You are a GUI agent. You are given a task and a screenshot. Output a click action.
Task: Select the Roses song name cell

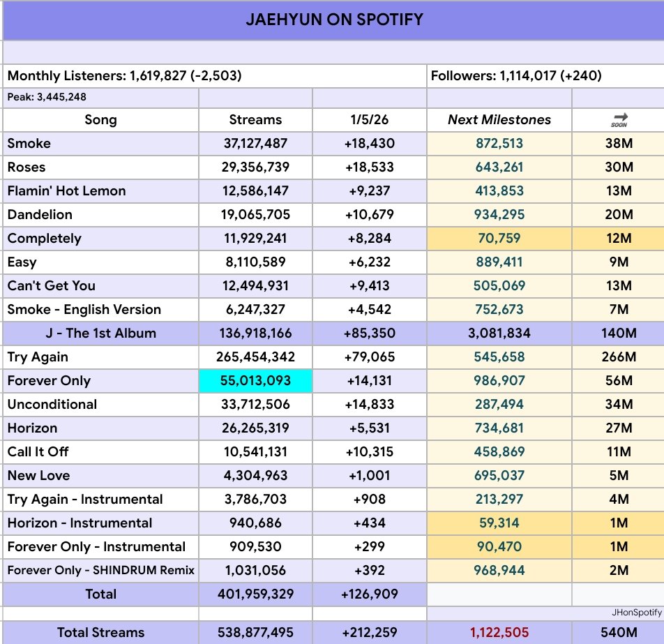(100, 167)
